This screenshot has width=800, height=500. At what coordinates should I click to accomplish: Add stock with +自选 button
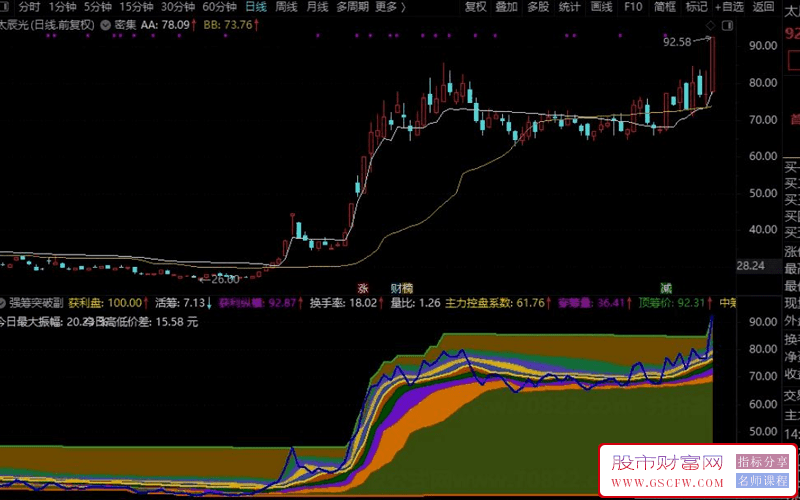point(729,7)
